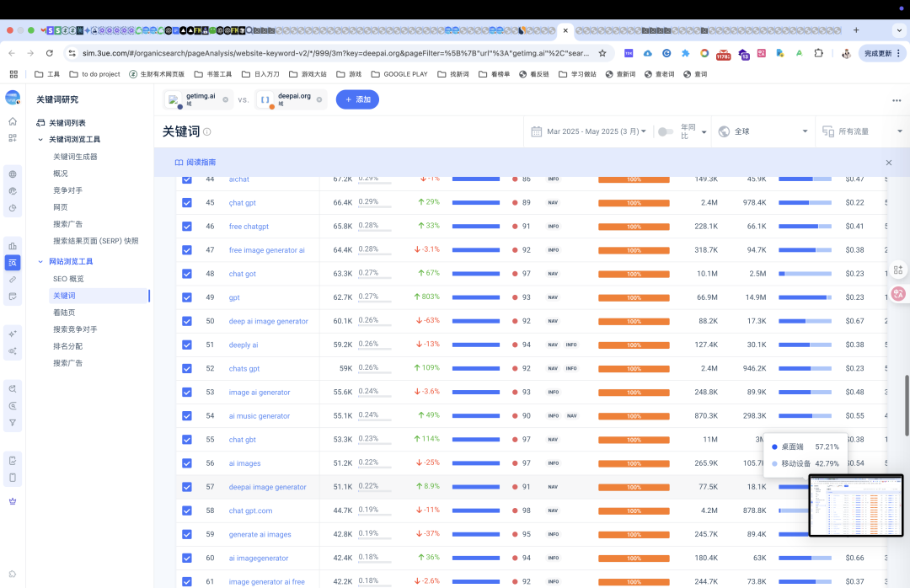Collapse the 关键词浏览工具 tree section
The height and width of the screenshot is (588, 910).
point(40,139)
